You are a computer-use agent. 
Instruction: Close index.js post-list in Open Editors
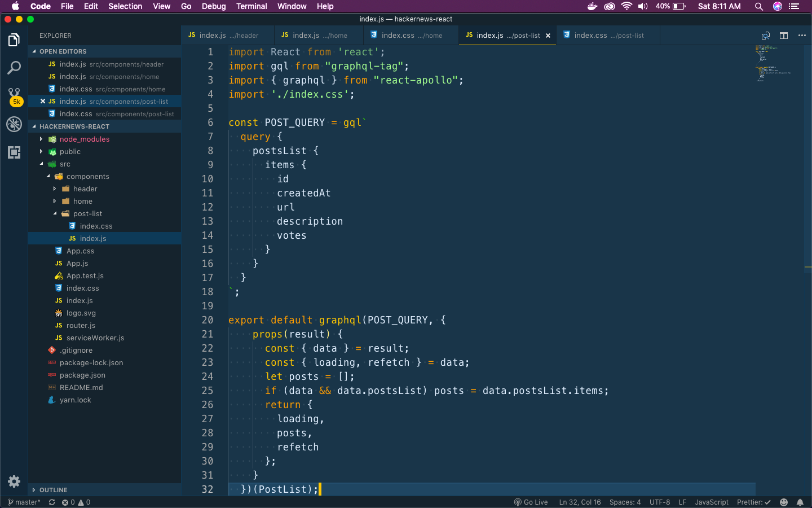click(x=43, y=102)
